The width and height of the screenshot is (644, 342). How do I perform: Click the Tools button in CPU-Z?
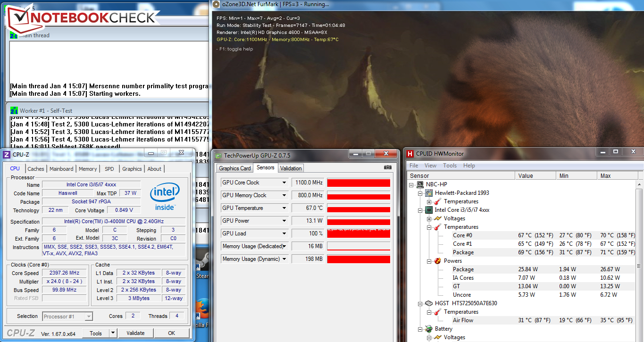click(96, 333)
